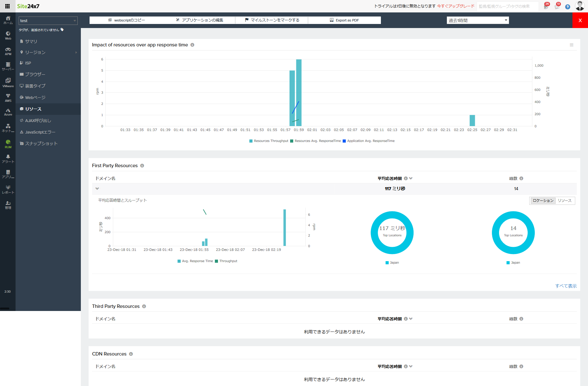Open the test monitor selector dropdown

48,21
